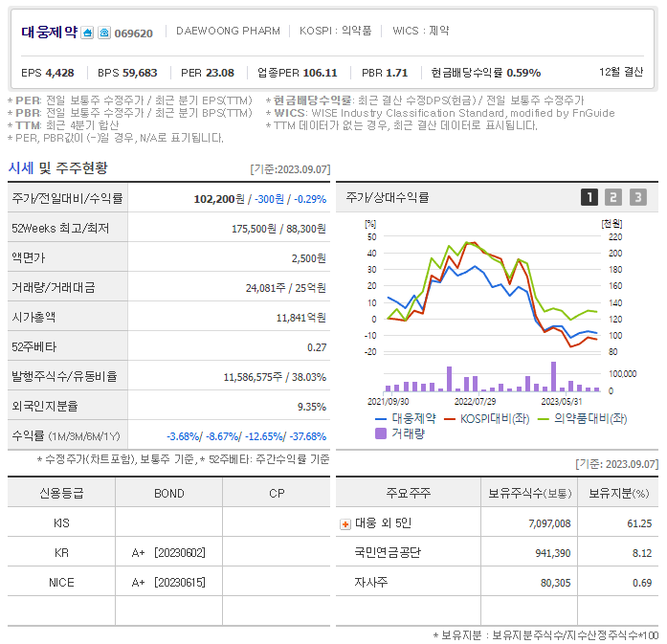
Task: Click the 175,500원 / 88,300원 value
Action: 278,229
